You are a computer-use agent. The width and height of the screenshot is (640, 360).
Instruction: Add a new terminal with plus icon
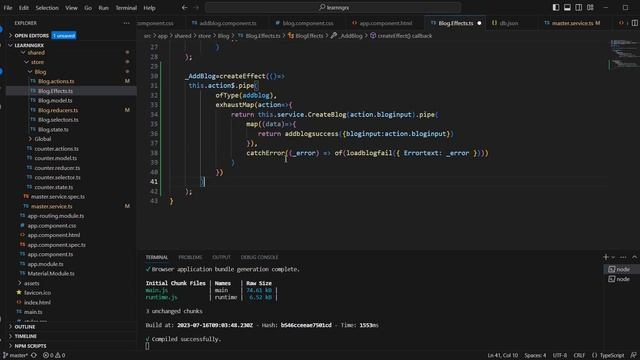(606, 257)
